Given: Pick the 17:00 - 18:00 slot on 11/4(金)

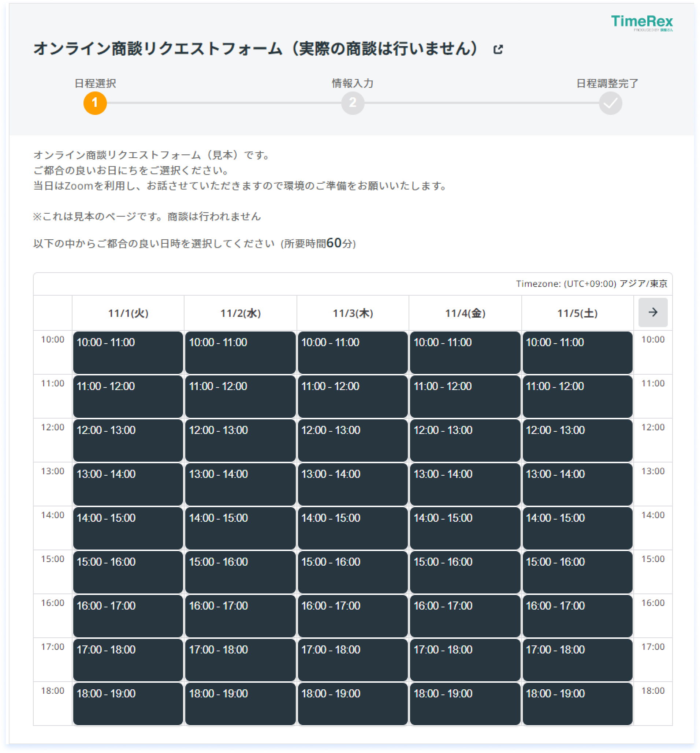Looking at the screenshot, I should [x=464, y=659].
